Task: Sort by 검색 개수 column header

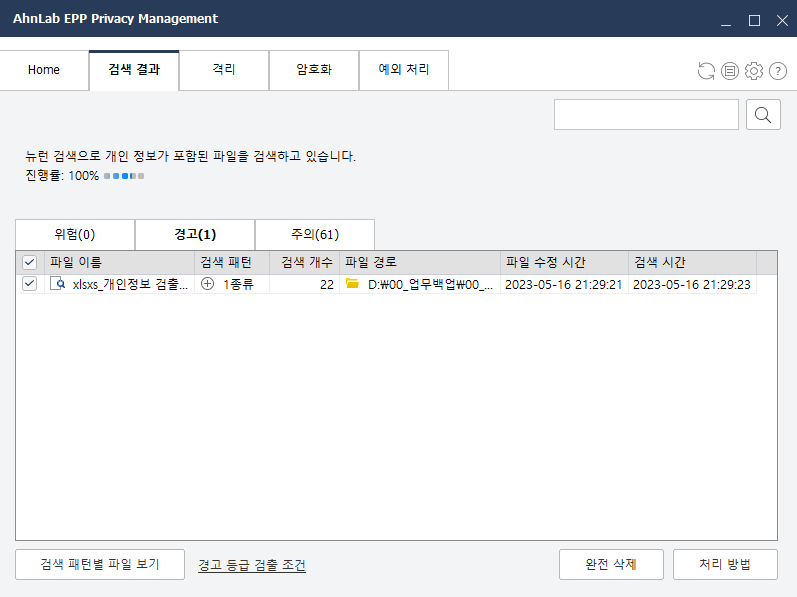Action: pos(304,262)
